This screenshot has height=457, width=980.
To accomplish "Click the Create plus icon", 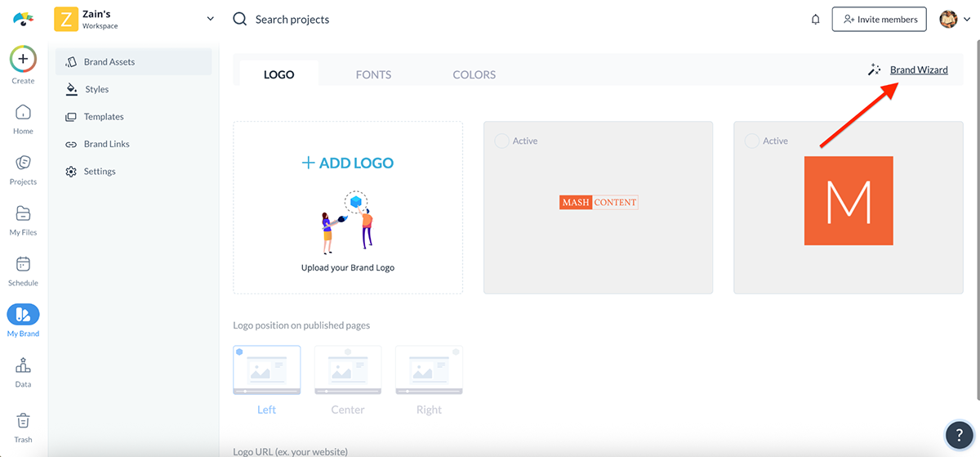I will [x=23, y=60].
